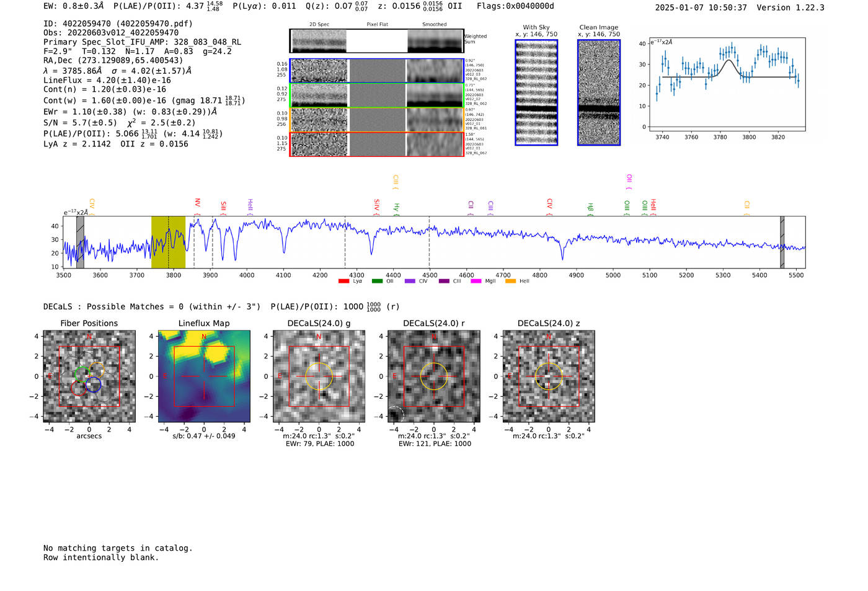Click the green Hβ line label
Viewport: 868px width, 591px height.
point(590,210)
